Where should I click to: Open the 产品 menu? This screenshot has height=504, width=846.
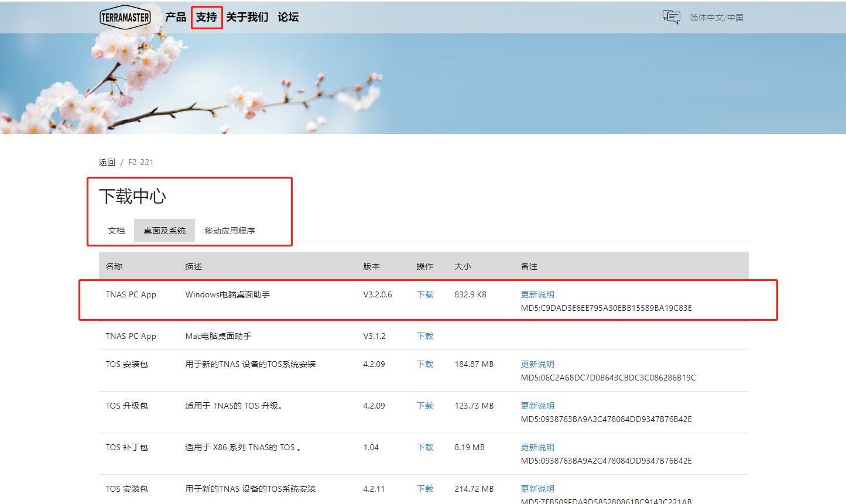click(x=175, y=17)
